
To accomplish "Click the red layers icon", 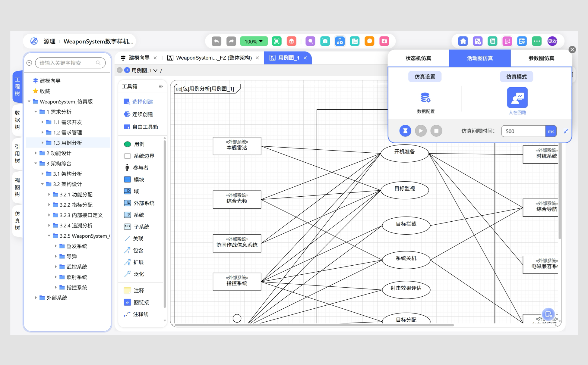I will coord(291,41).
